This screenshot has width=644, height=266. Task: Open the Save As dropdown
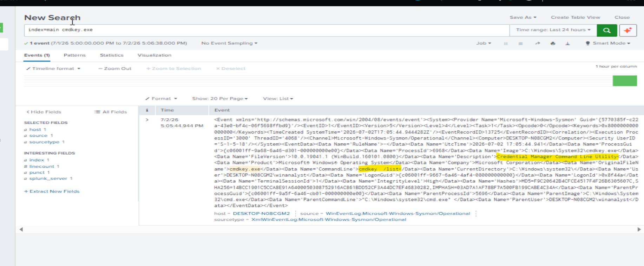click(x=523, y=17)
